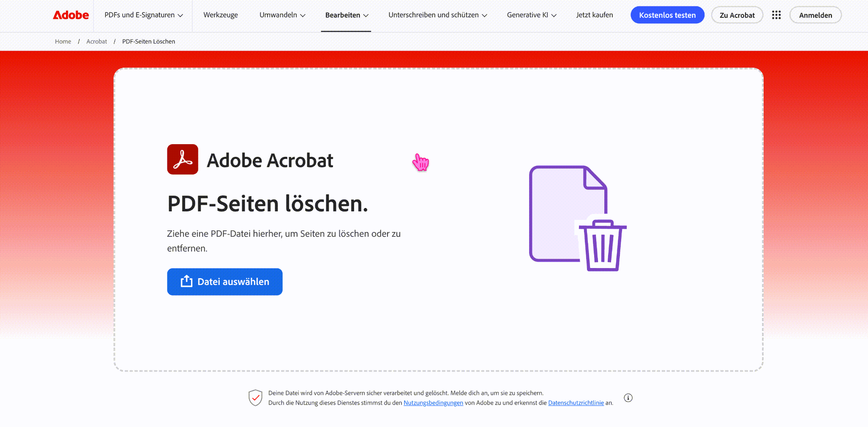
Task: Open the Jetzt kaufen menu item
Action: (x=595, y=15)
